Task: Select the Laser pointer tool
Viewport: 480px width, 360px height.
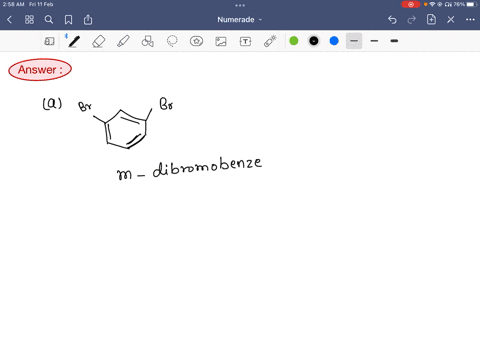Action: click(x=270, y=41)
